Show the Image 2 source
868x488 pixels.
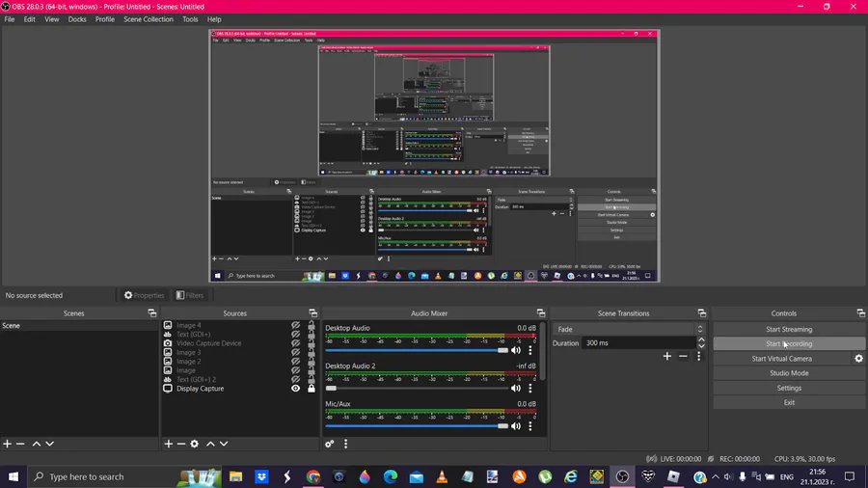(296, 362)
